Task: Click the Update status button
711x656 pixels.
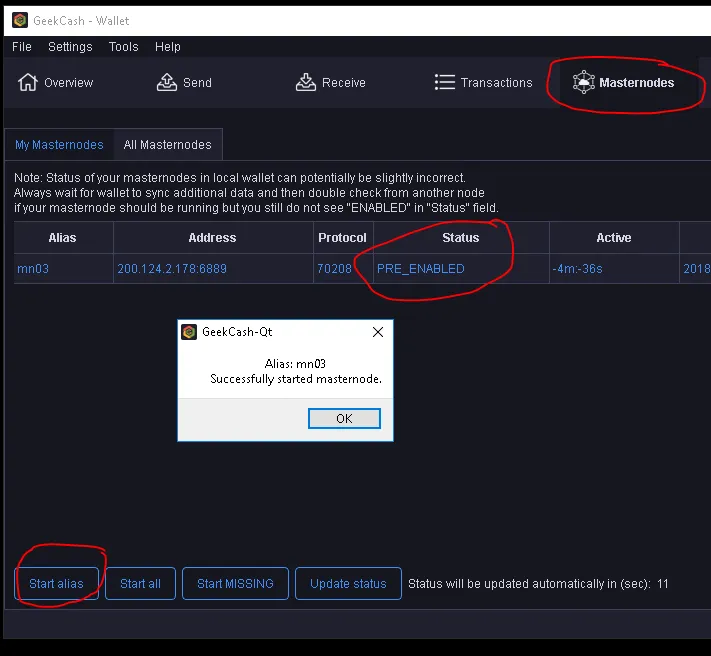Action: (348, 583)
